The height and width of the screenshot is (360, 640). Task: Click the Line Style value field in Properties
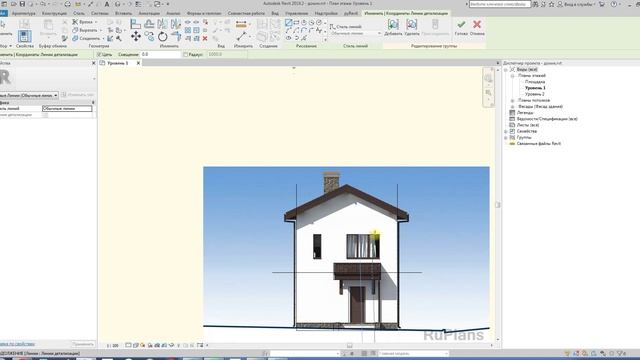click(x=67, y=109)
